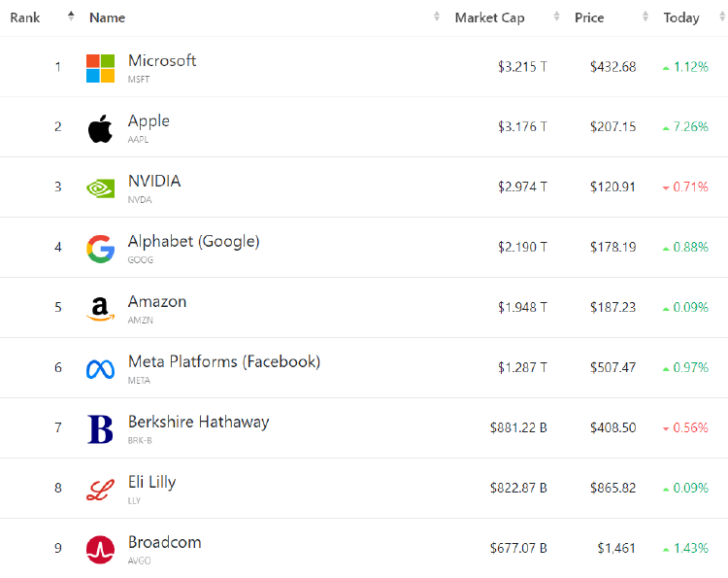The height and width of the screenshot is (578, 728).
Task: Click Berkshire Hathaway company name
Action: pyautogui.click(x=199, y=422)
